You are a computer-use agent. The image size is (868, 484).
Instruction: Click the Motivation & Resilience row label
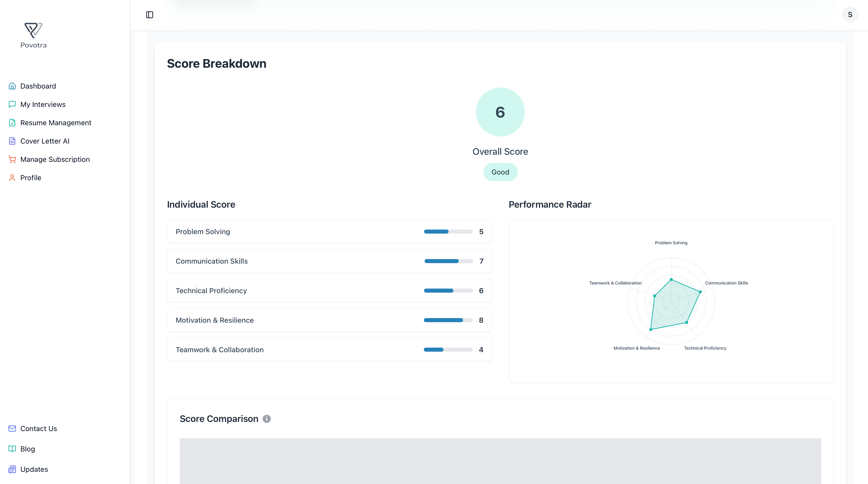[x=215, y=320]
